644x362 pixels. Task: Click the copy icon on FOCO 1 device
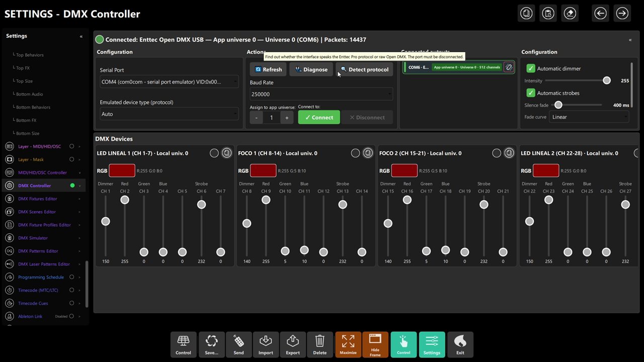[x=368, y=153]
